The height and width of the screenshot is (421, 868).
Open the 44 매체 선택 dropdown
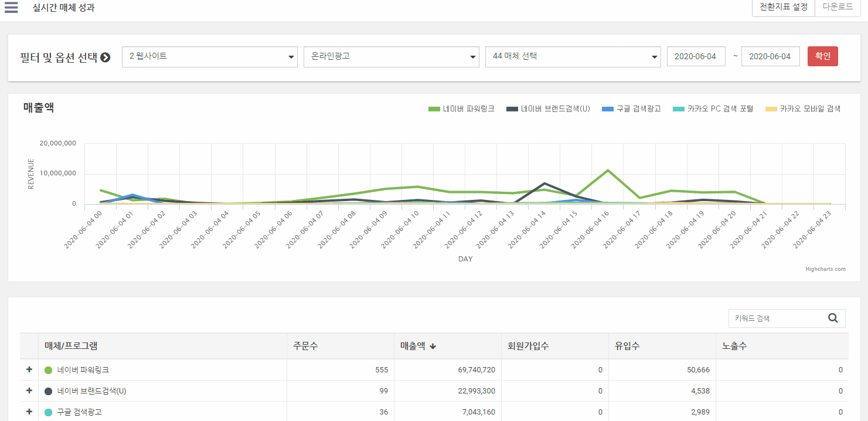click(x=573, y=57)
